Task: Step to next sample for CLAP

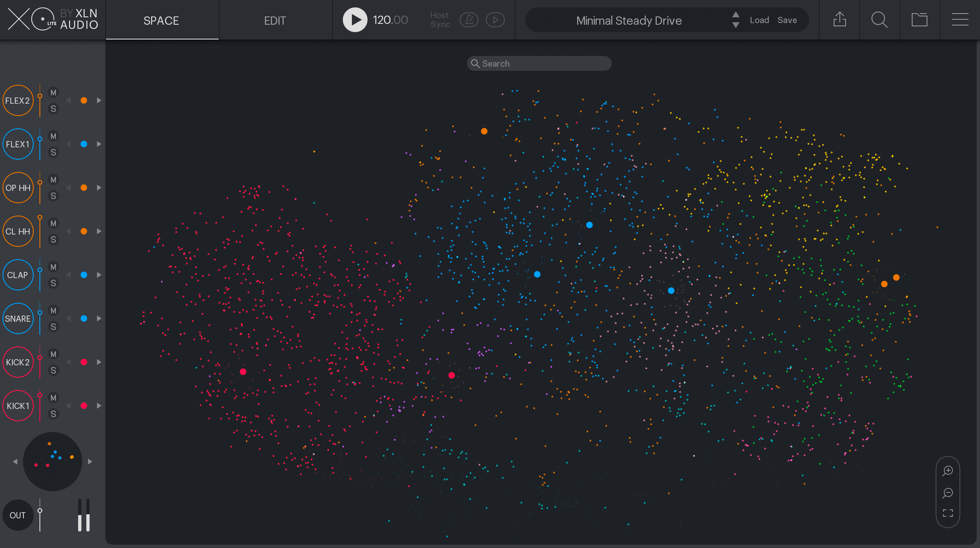Action: [99, 275]
